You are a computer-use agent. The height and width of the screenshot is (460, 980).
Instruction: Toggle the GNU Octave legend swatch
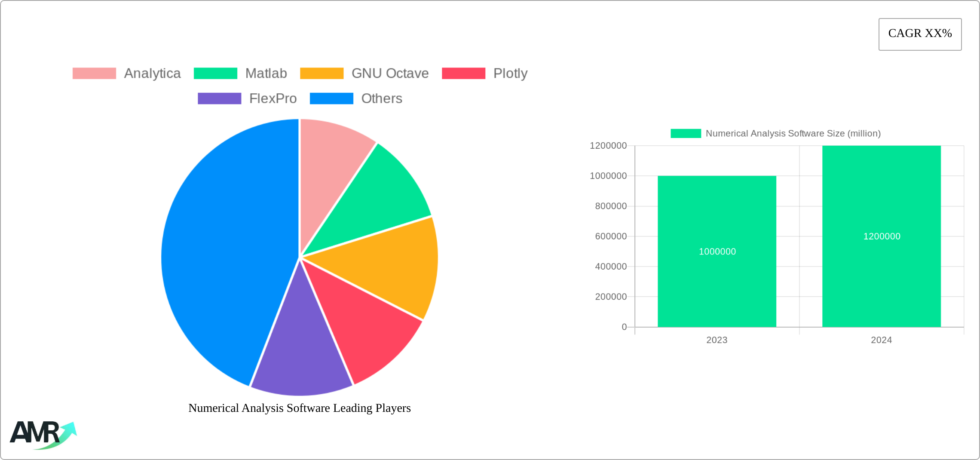pyautogui.click(x=322, y=74)
